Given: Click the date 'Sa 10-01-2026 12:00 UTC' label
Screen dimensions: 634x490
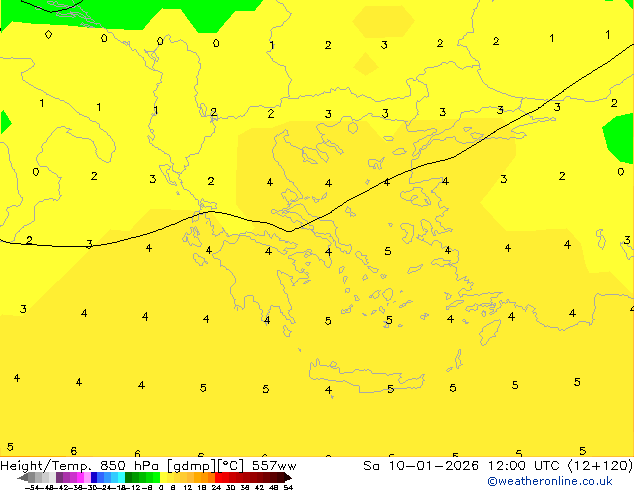Looking at the screenshot, I should point(463,466).
